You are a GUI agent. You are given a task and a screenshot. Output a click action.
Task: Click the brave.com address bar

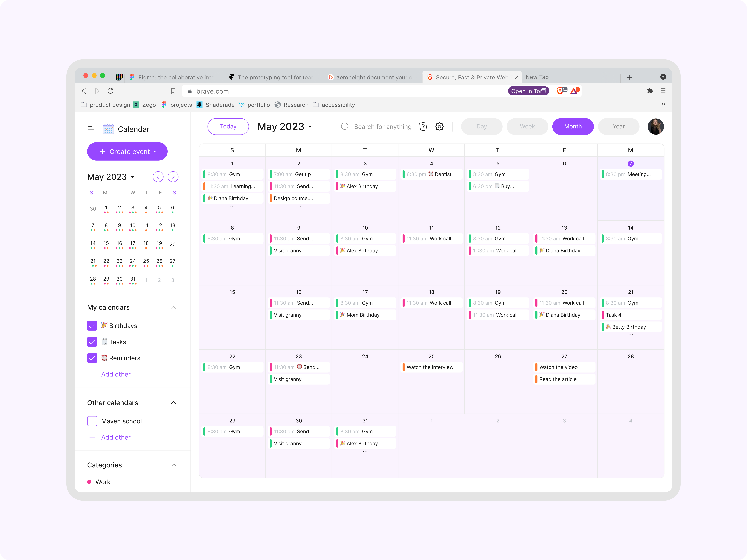click(344, 91)
